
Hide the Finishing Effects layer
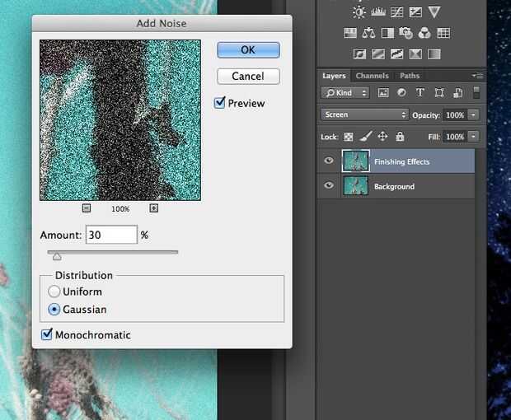[x=329, y=161]
